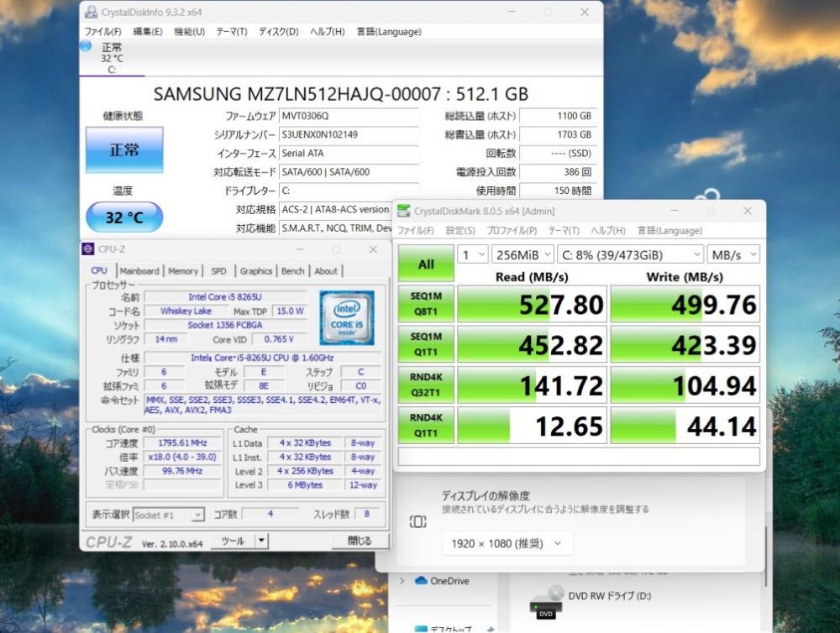Click the ディスプレイの解像度 heading in Settings
This screenshot has width=840, height=633.
point(486,495)
